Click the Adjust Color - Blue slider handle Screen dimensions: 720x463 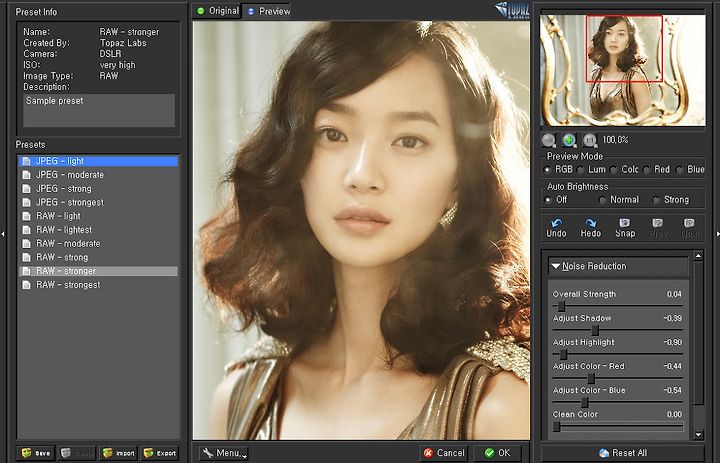[x=585, y=402]
